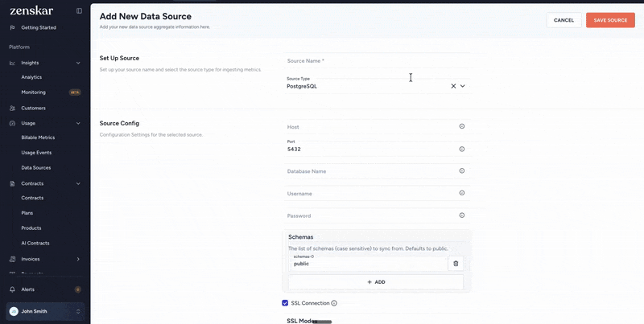
Task: Collapse the Usage section chevron
Action: click(x=78, y=123)
